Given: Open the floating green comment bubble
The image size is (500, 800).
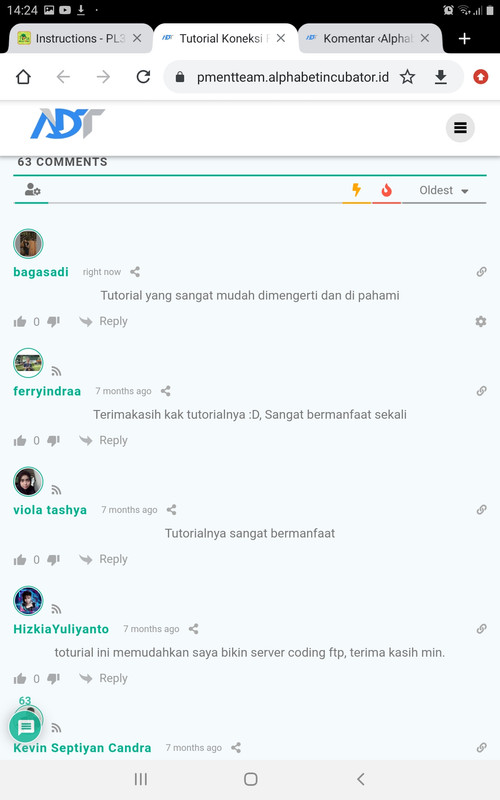Looking at the screenshot, I should coord(25,727).
